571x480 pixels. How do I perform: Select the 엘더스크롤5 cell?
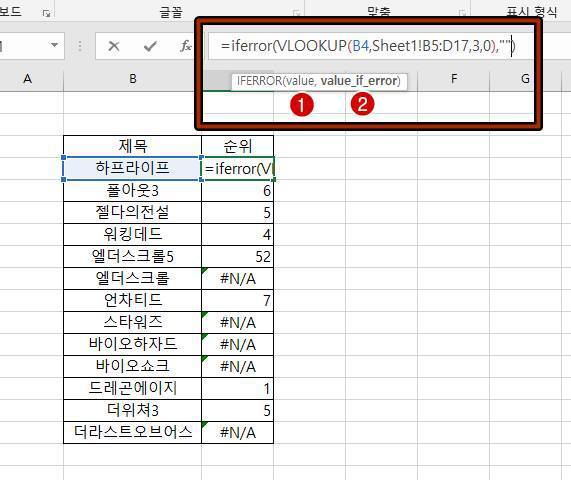[133, 256]
